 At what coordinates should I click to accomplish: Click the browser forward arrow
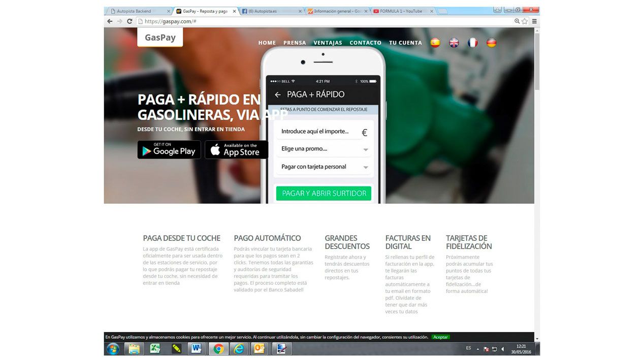coord(120,21)
